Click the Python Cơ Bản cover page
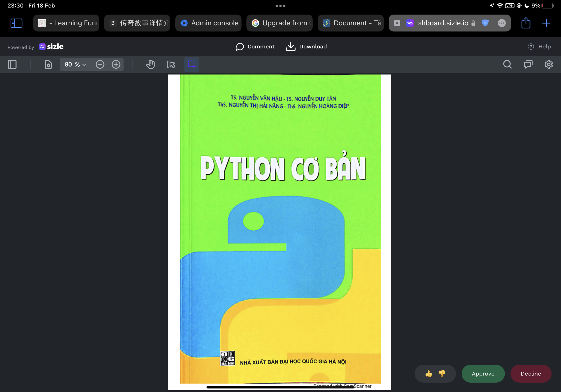 (280, 232)
